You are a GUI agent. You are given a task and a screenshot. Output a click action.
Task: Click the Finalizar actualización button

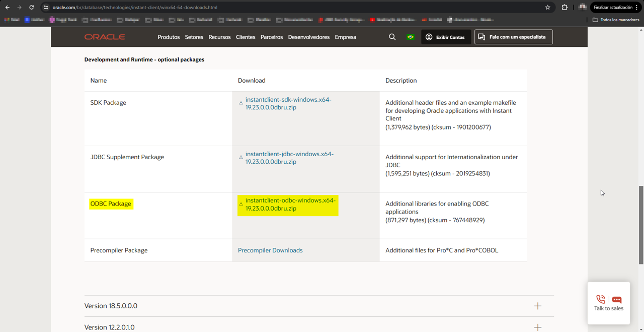coord(616,8)
